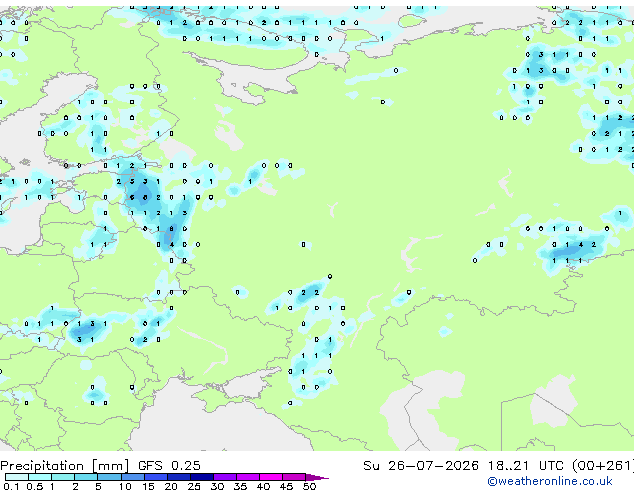Click the "GFS 0.25" model label
The height and width of the screenshot is (490, 634).
[x=169, y=466]
